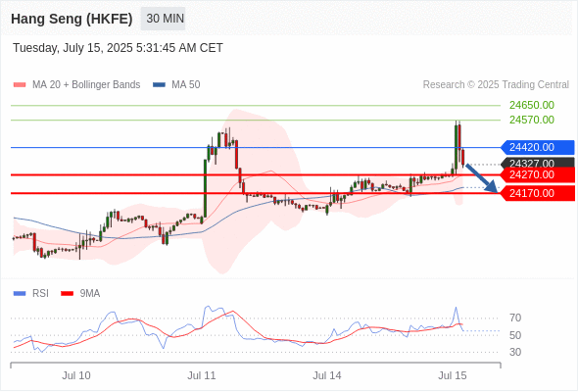
Task: Select the 24327.00 current price tag
Action: point(538,163)
